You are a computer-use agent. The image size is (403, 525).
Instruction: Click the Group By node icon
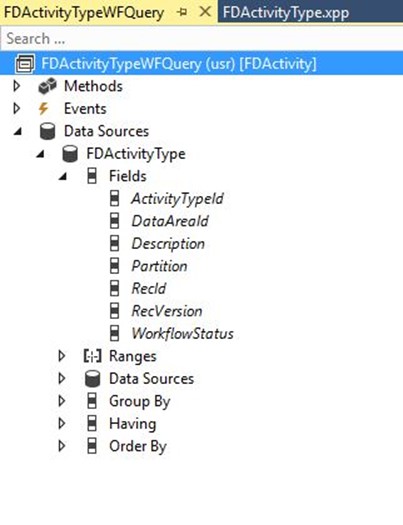click(92, 401)
